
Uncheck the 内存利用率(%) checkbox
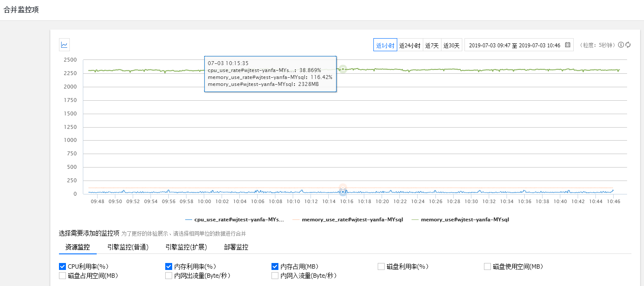click(x=169, y=266)
